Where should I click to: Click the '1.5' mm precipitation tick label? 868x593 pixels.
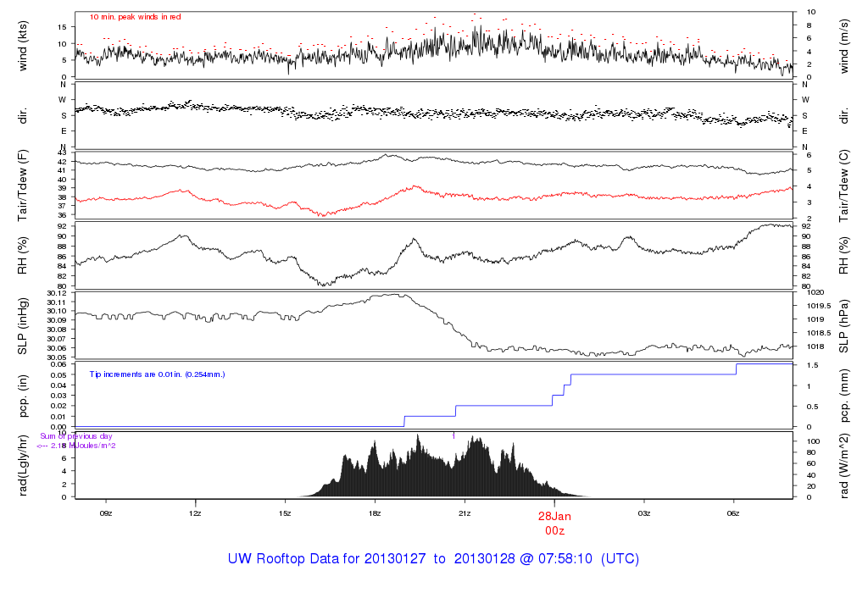coord(812,366)
